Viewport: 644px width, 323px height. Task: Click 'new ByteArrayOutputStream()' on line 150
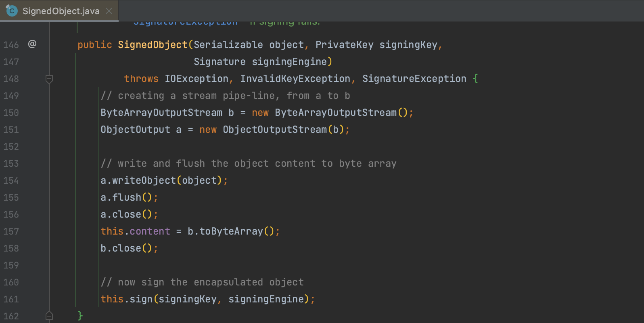coord(330,113)
